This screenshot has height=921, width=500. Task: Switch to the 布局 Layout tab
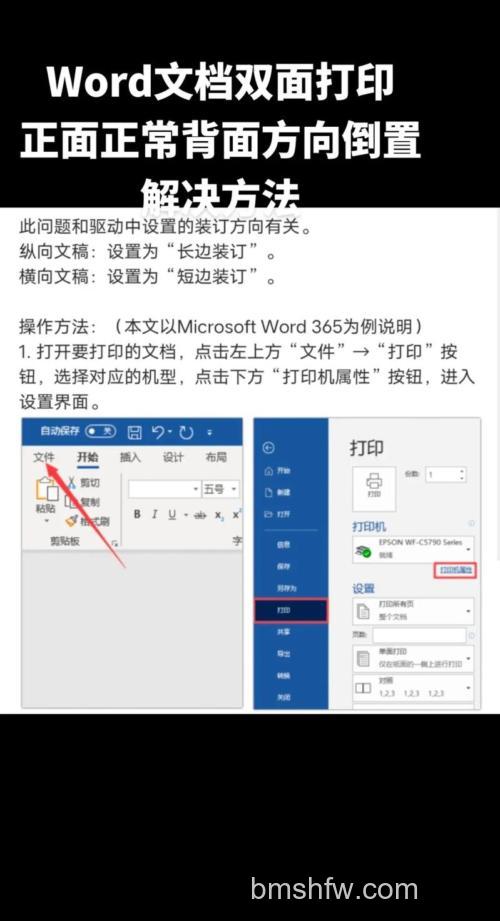click(x=216, y=458)
